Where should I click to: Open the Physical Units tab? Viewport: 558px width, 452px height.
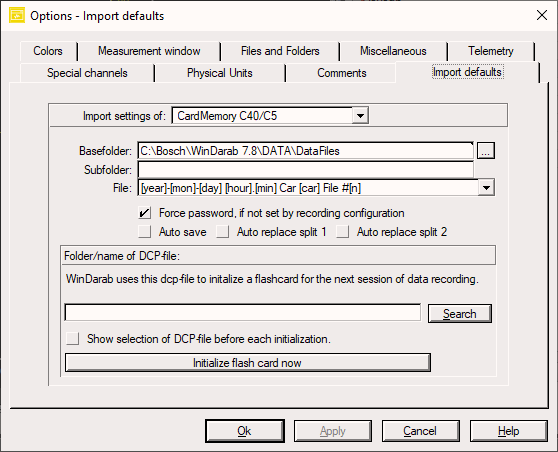(x=220, y=73)
